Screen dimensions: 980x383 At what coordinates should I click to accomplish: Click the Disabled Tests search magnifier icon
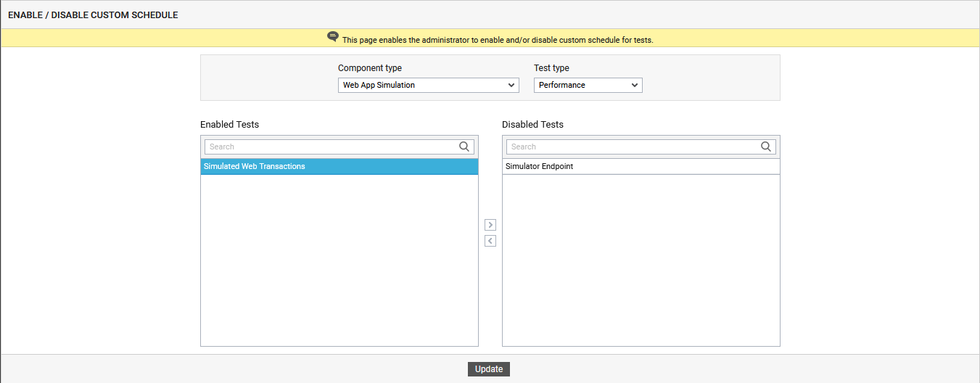(766, 147)
